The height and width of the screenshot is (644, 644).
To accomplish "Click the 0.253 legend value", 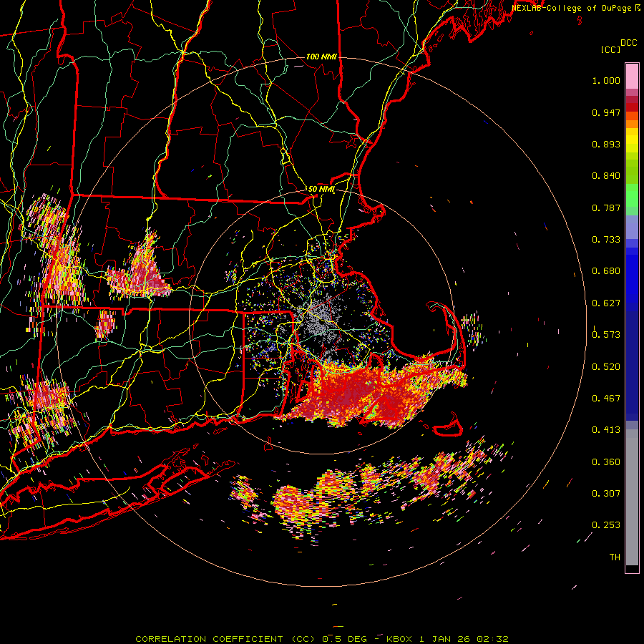I will (x=606, y=525).
